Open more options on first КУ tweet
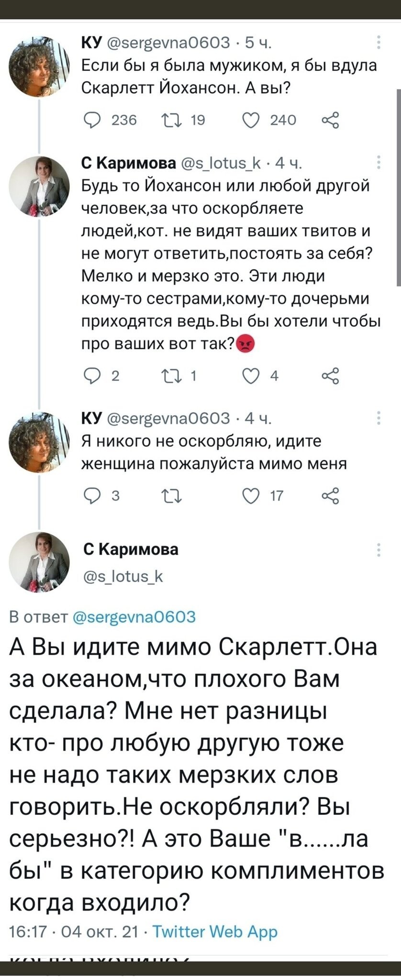 [379, 43]
